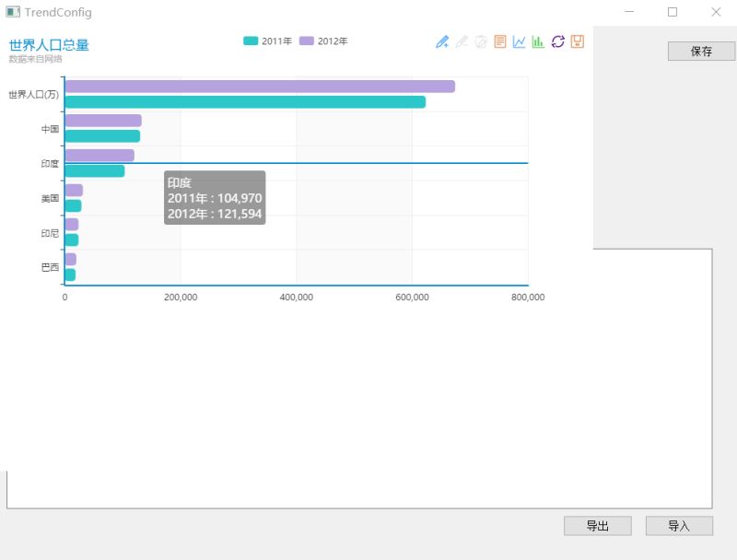Click the edit pen icon in toolbar
This screenshot has width=737, height=560.
(x=462, y=41)
